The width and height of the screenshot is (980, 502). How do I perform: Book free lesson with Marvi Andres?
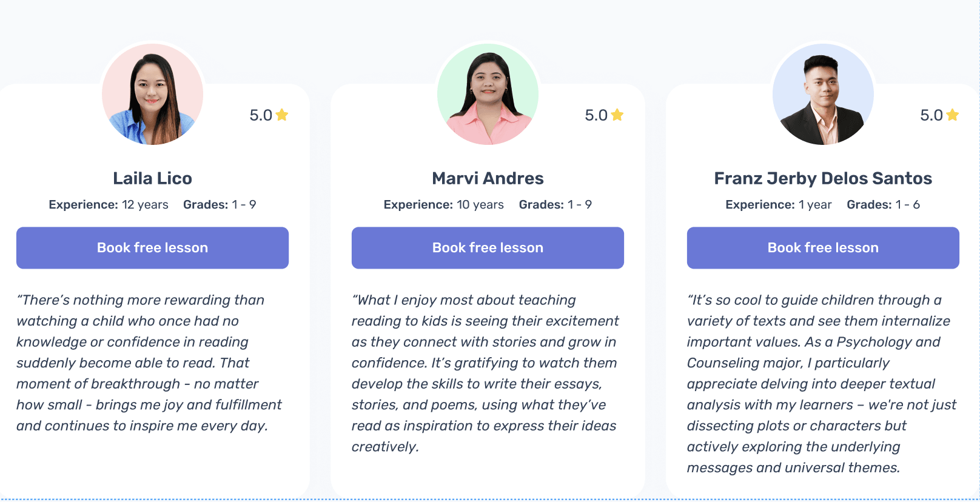(x=488, y=247)
